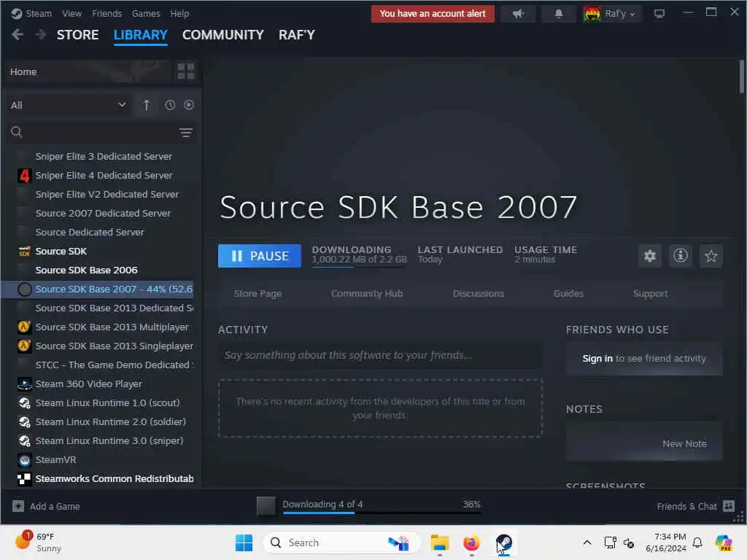The width and height of the screenshot is (747, 560).
Task: Open advanced filter options icon
Action: 186,133
